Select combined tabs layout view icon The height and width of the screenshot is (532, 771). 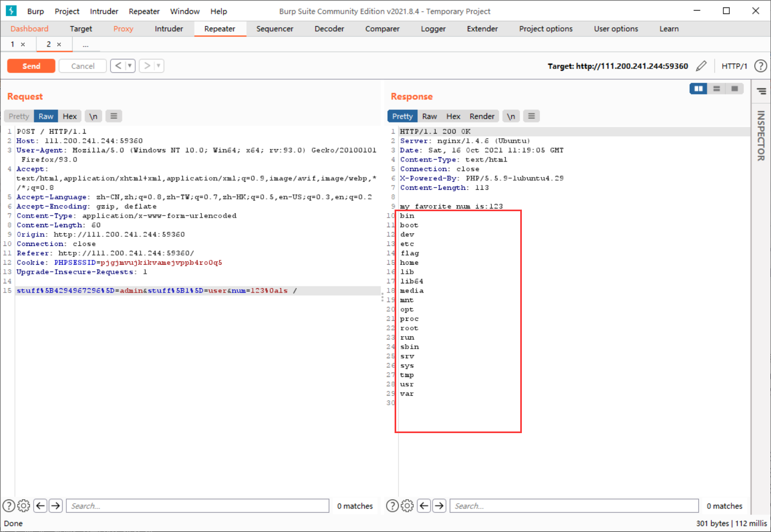coord(735,89)
